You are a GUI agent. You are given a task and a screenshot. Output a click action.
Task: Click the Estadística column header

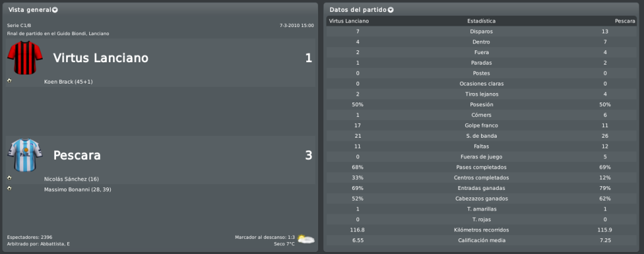tap(481, 21)
